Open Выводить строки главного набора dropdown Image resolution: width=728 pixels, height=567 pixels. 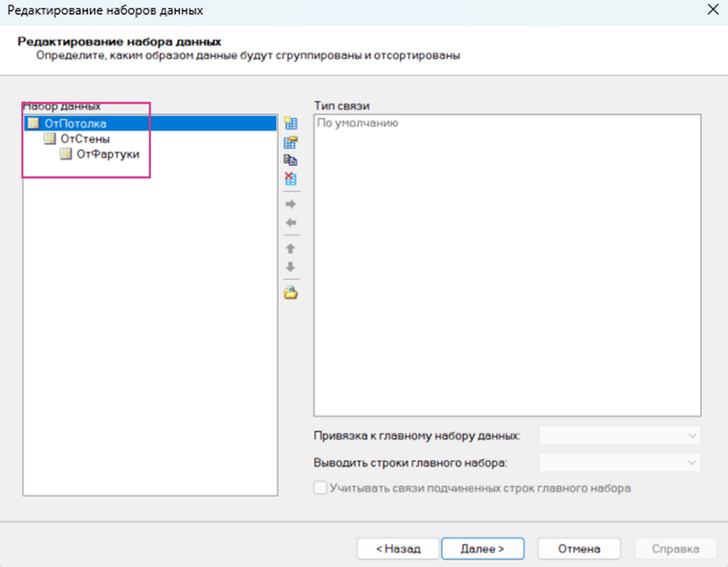[x=620, y=462]
